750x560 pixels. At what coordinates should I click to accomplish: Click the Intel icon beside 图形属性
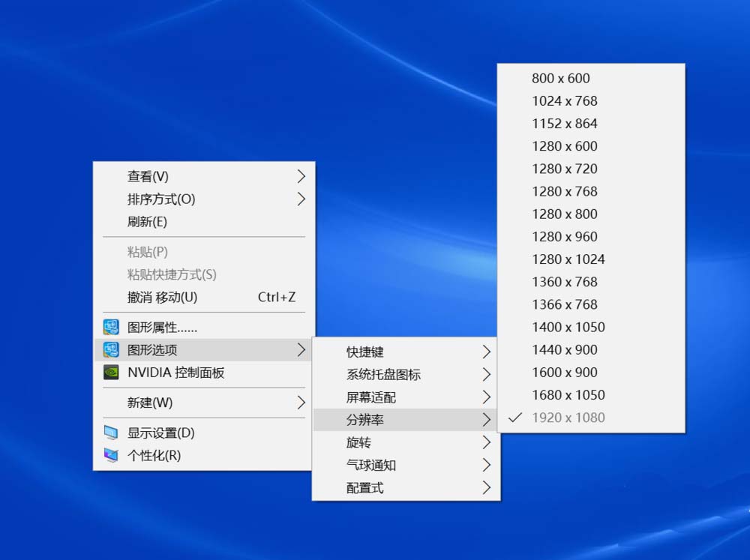[x=111, y=327]
